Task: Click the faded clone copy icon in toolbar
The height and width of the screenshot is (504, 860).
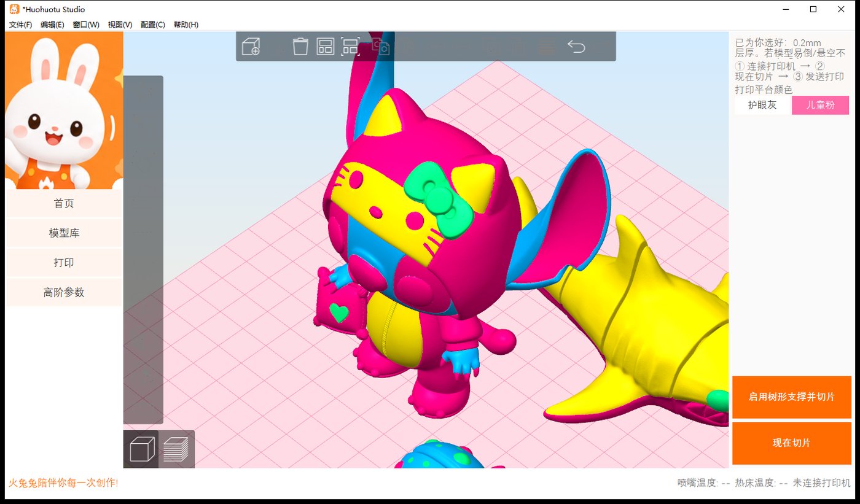Action: [x=381, y=47]
